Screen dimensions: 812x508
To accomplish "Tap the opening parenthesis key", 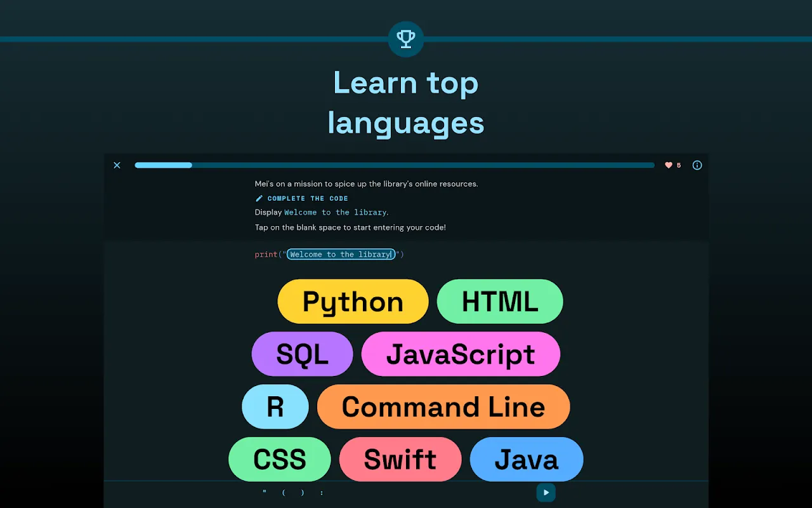I will [x=284, y=493].
